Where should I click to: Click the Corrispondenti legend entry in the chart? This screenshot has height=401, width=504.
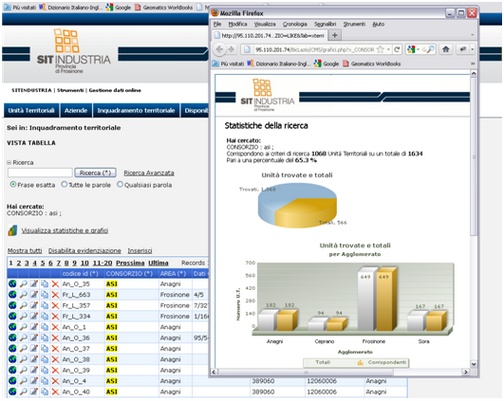(383, 362)
